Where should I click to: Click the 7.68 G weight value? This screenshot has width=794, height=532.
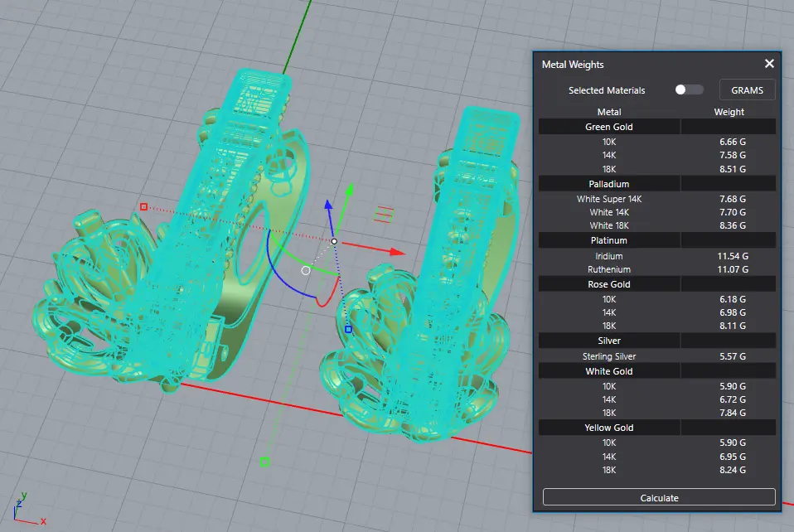pyautogui.click(x=732, y=199)
